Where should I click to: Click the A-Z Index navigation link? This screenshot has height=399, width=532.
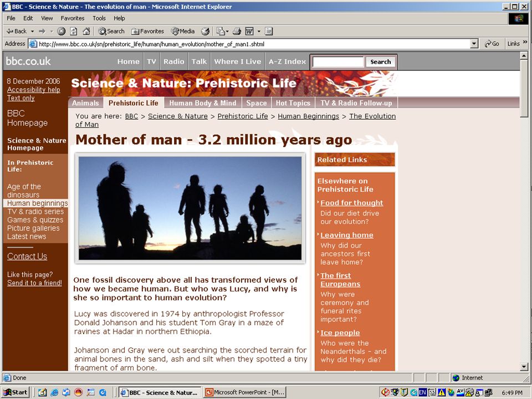tap(287, 62)
